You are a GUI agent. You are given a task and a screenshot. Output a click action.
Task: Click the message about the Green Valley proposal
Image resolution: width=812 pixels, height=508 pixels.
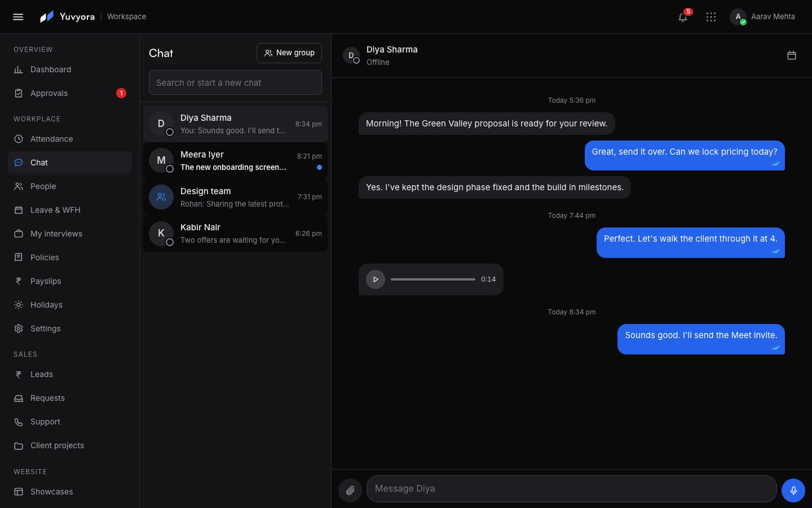487,124
